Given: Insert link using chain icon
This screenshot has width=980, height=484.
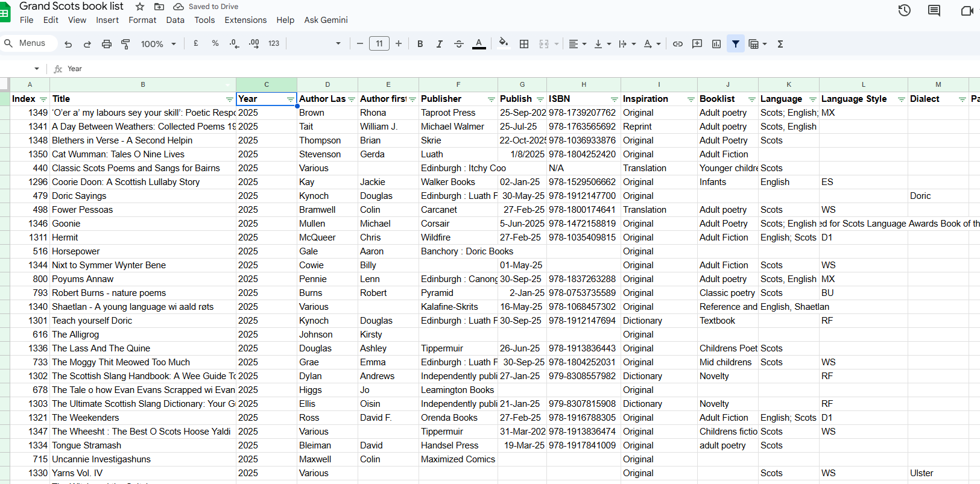Looking at the screenshot, I should (678, 44).
